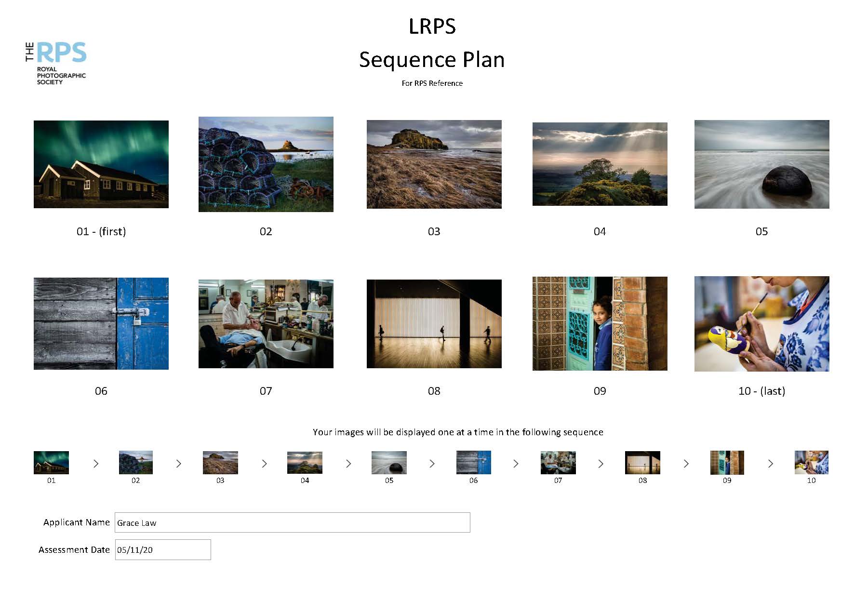Select the northern lights photo 01
Screen dimensions: 868x602
101,164
